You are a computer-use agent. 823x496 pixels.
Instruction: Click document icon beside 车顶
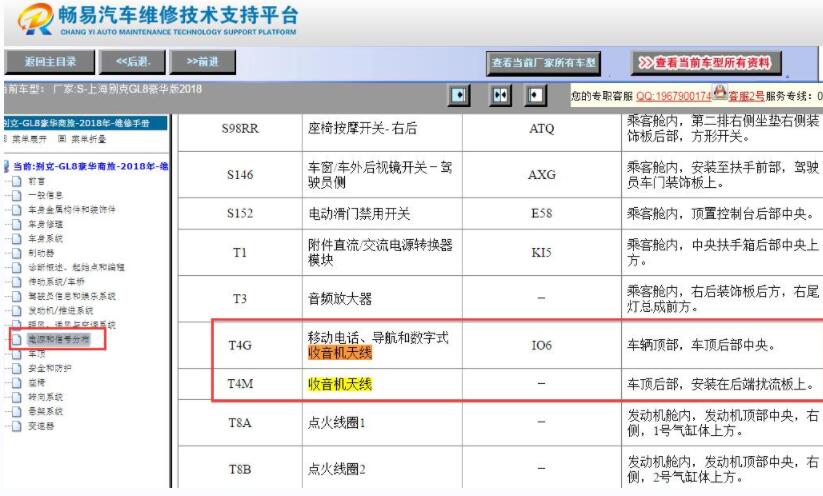click(15, 354)
